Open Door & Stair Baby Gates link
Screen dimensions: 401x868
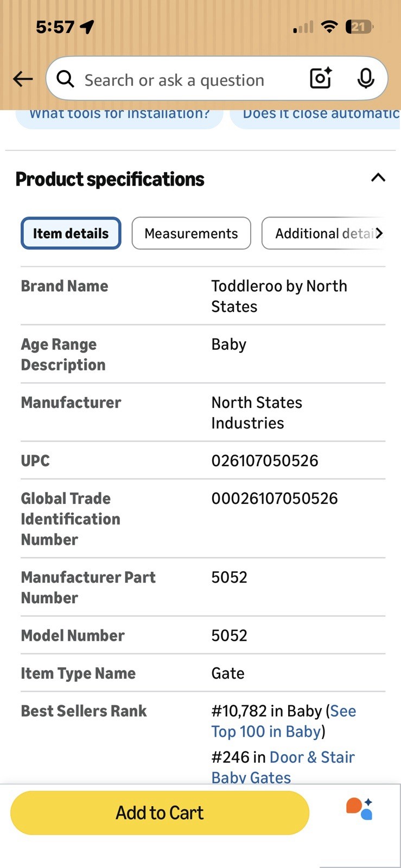[x=283, y=767]
